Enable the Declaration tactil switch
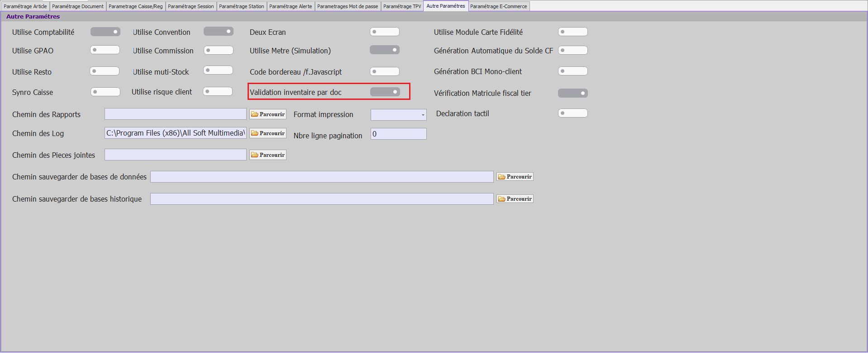Screen dimensions: 868x353 [x=573, y=113]
